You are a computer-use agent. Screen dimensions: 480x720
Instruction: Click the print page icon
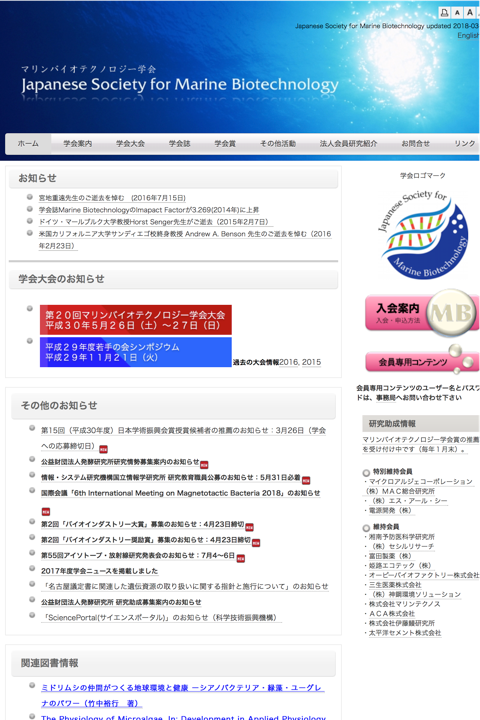click(444, 13)
